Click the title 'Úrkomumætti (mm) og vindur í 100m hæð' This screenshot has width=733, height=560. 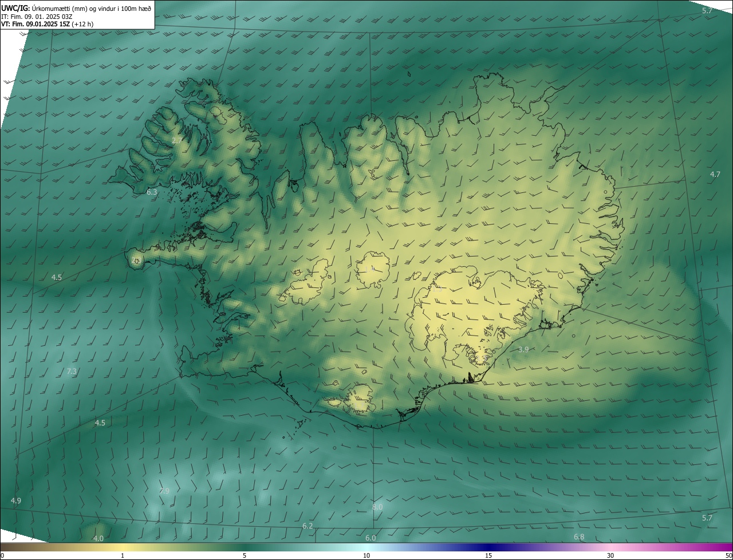(92, 8)
